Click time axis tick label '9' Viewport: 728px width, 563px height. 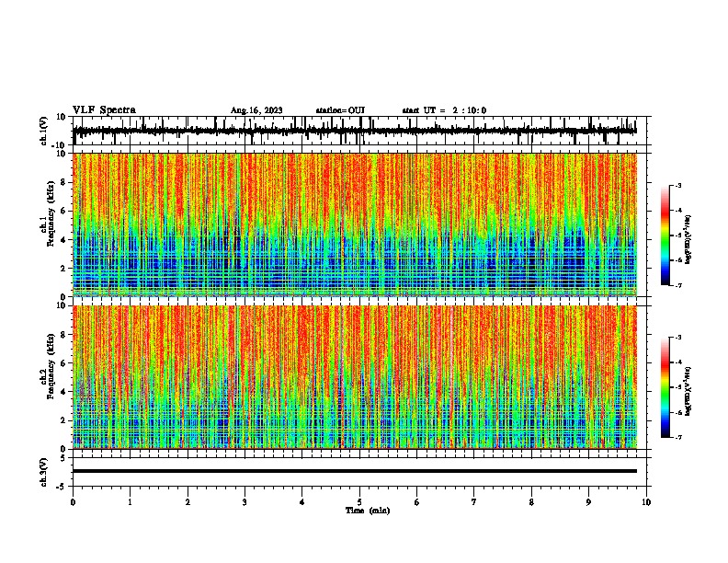(x=588, y=502)
